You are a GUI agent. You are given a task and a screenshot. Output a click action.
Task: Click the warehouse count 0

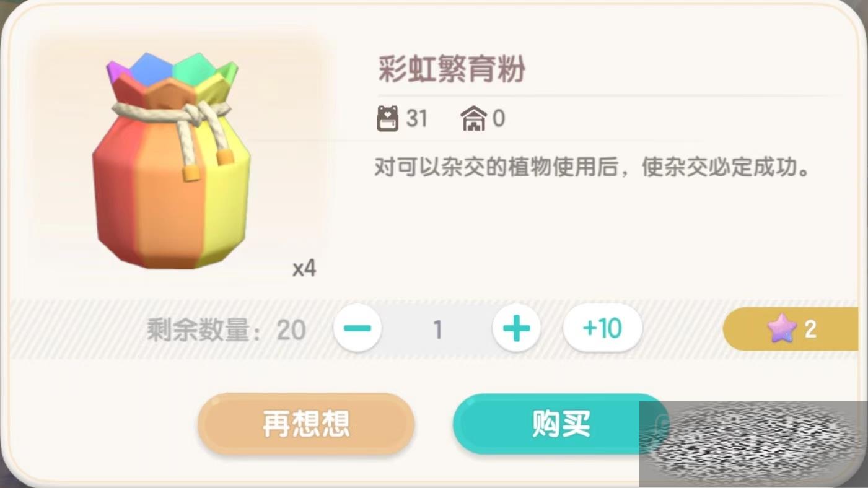[499, 118]
